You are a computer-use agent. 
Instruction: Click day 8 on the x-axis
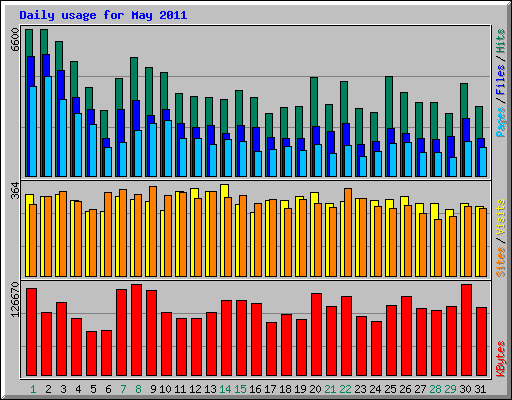pos(138,389)
